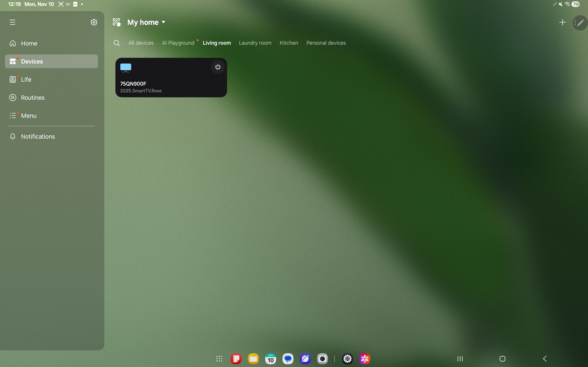Screen dimensions: 588x367
Task: Click the search magnifier icon
Action: 117,43
